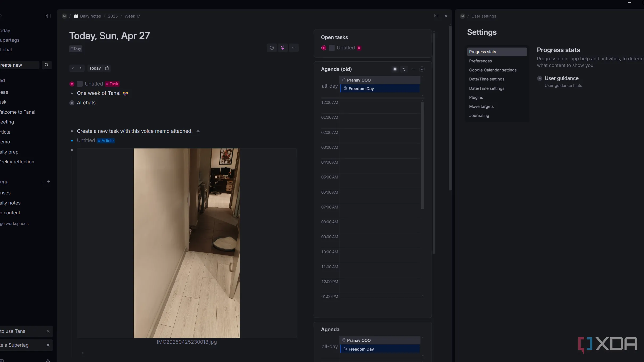This screenshot has width=644, height=362.
Task: Open Pranav OOO event in lower Agenda
Action: tap(380, 340)
